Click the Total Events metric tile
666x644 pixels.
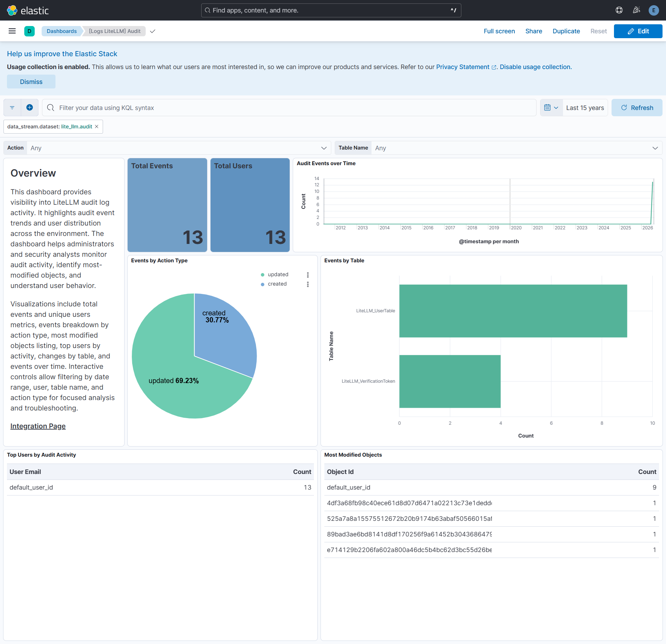coord(167,205)
